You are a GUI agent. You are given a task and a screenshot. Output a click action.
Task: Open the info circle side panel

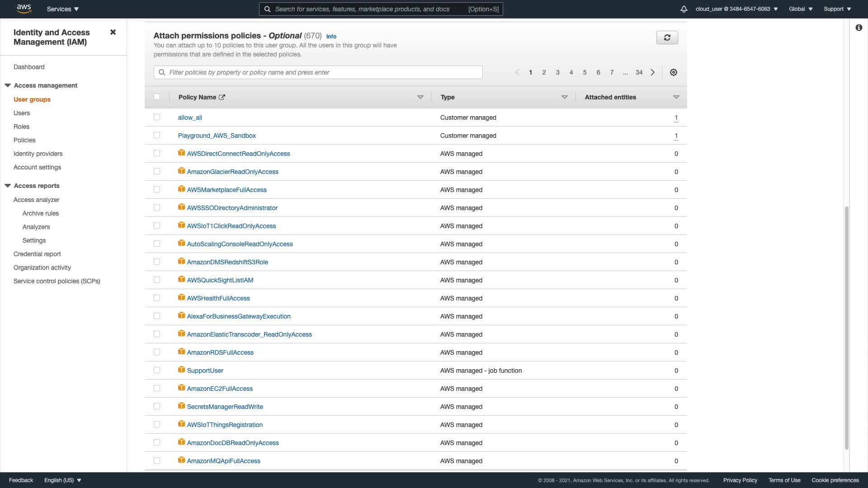859,28
